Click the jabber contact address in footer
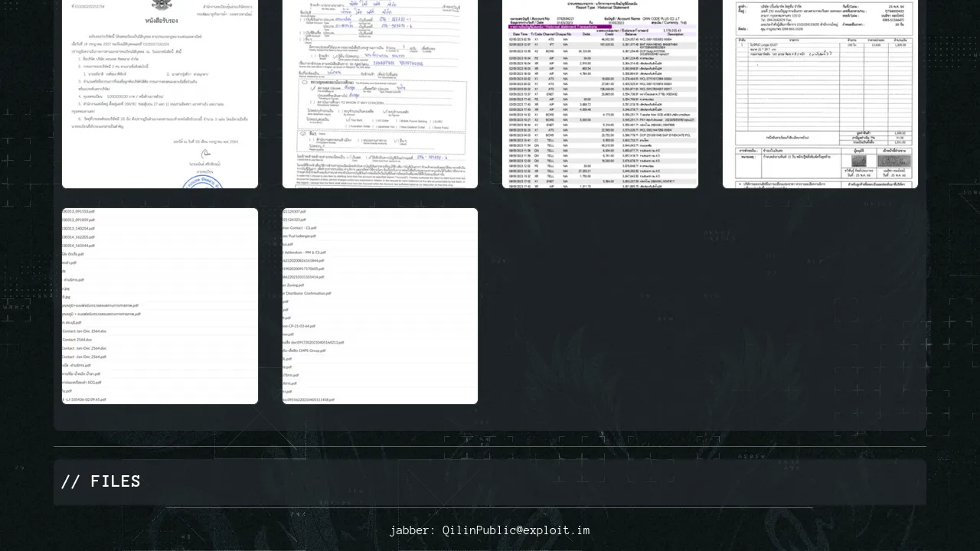Screen dimensions: 980x551 tap(516, 530)
